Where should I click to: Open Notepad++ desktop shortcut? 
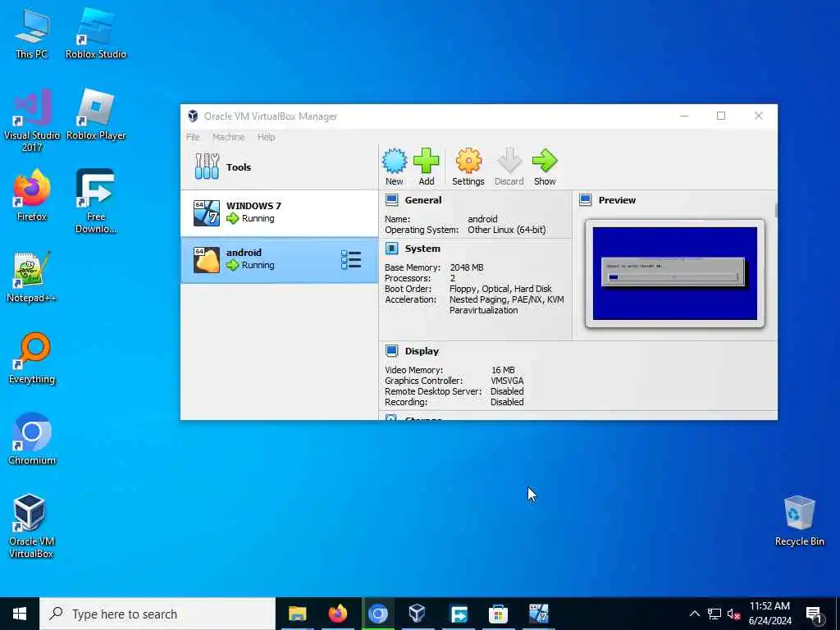[x=32, y=277]
